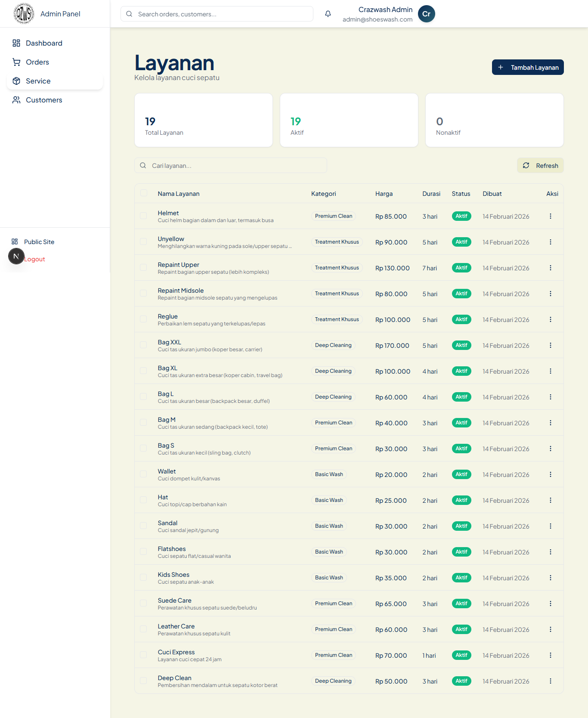
Task: Open actions menu for Bag L row
Action: (x=551, y=397)
